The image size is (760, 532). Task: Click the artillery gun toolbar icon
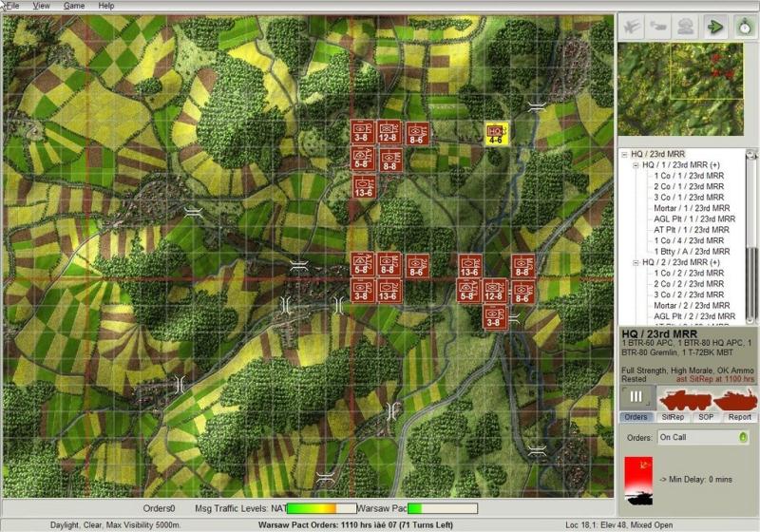[660, 27]
